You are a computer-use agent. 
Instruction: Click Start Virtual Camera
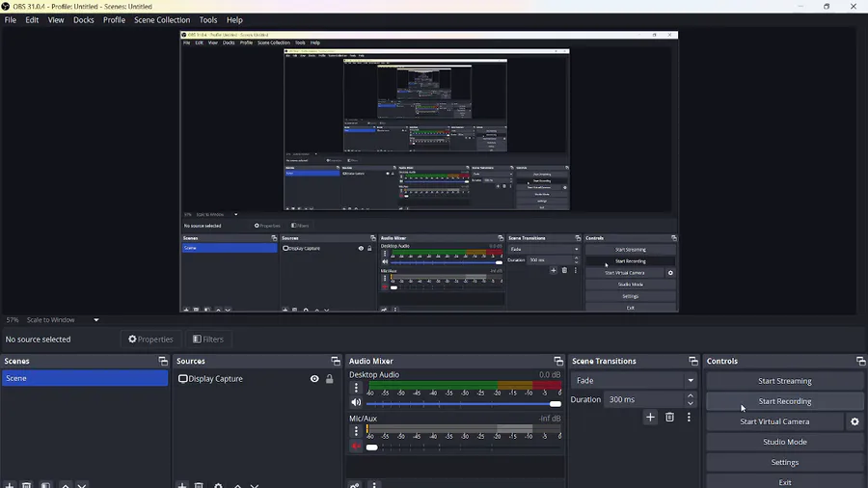775,421
